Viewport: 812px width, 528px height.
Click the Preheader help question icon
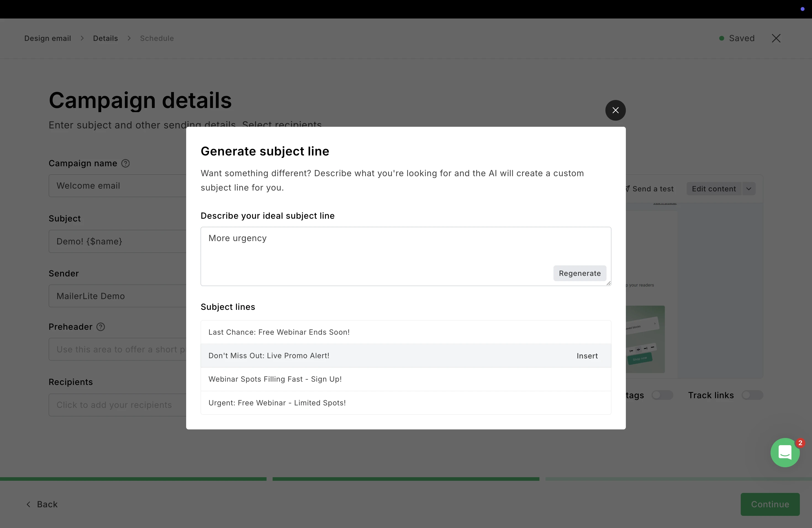101,327
